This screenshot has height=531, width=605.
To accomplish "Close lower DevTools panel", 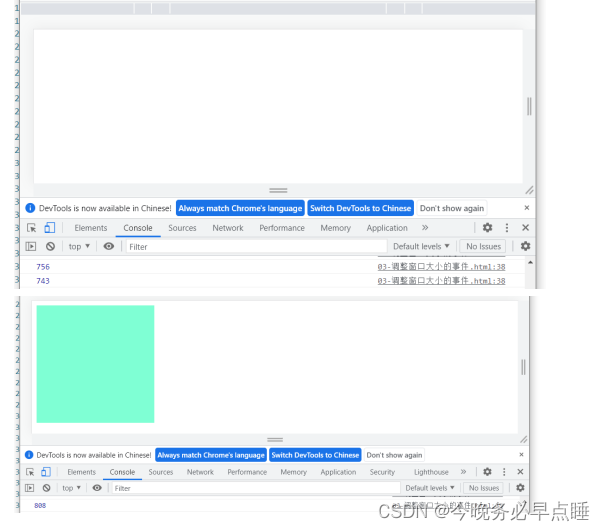I will click(x=520, y=472).
